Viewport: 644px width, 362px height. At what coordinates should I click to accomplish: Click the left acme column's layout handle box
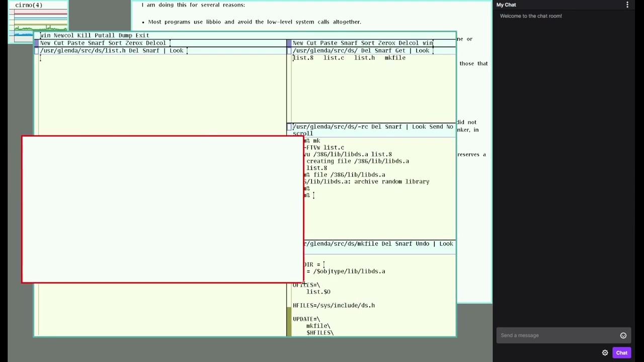click(x=36, y=43)
